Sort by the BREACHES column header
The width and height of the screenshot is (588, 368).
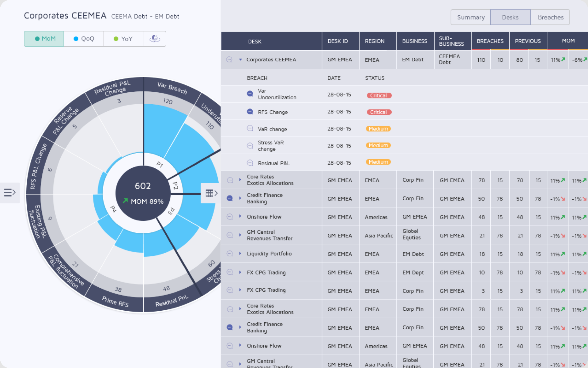(490, 41)
